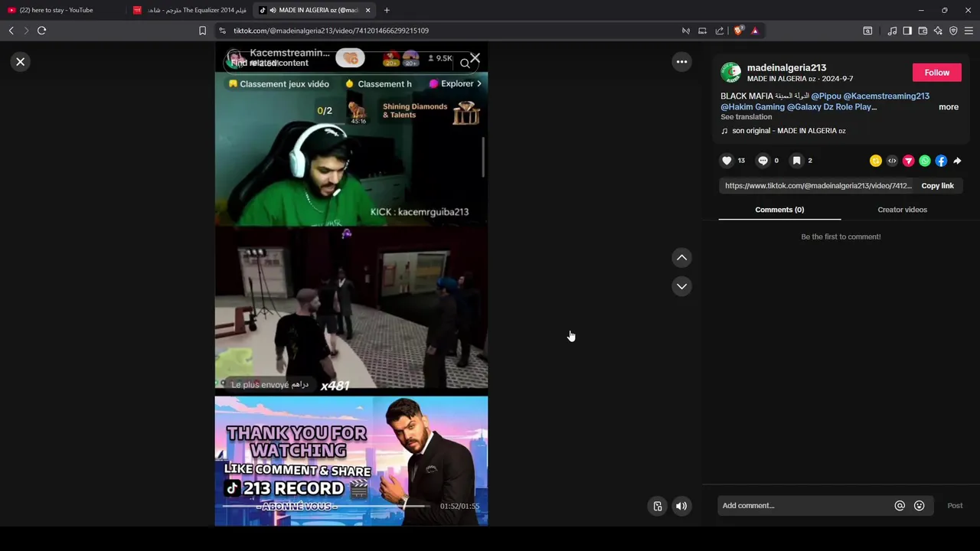Open Leo AI sparkle icon
The height and width of the screenshot is (551, 980).
(938, 31)
